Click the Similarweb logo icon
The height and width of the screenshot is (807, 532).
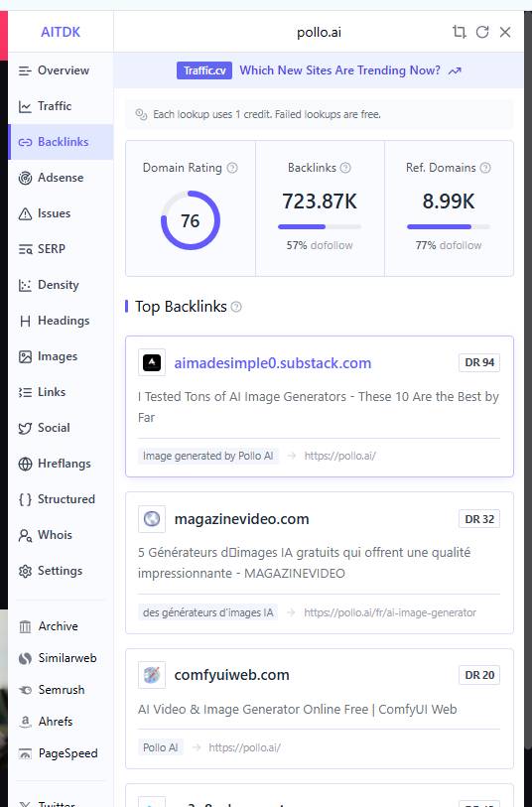[x=25, y=658]
